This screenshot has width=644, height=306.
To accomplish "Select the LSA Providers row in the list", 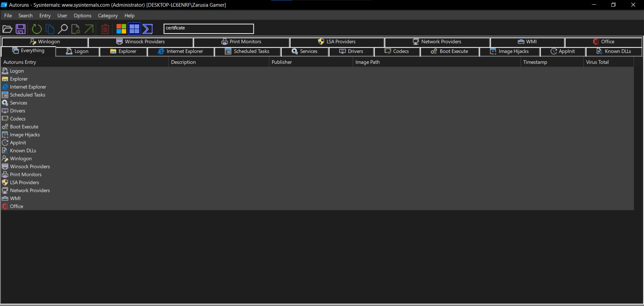I will [x=317, y=183].
